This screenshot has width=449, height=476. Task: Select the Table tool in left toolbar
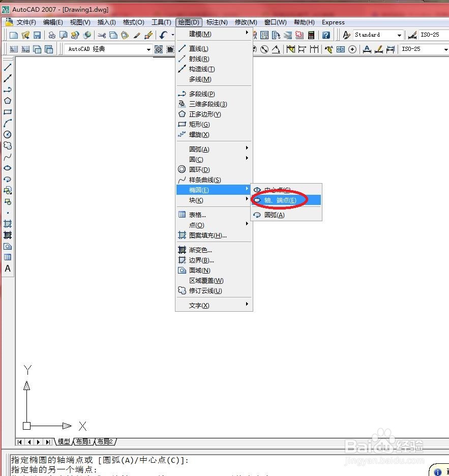pos(8,257)
